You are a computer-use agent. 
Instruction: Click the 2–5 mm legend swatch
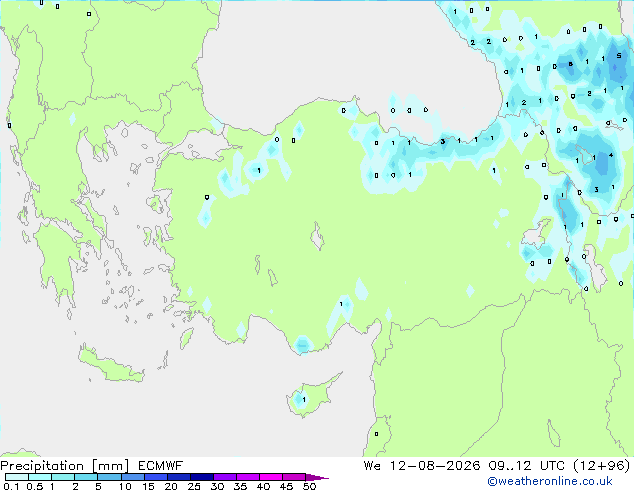[x=86, y=477]
